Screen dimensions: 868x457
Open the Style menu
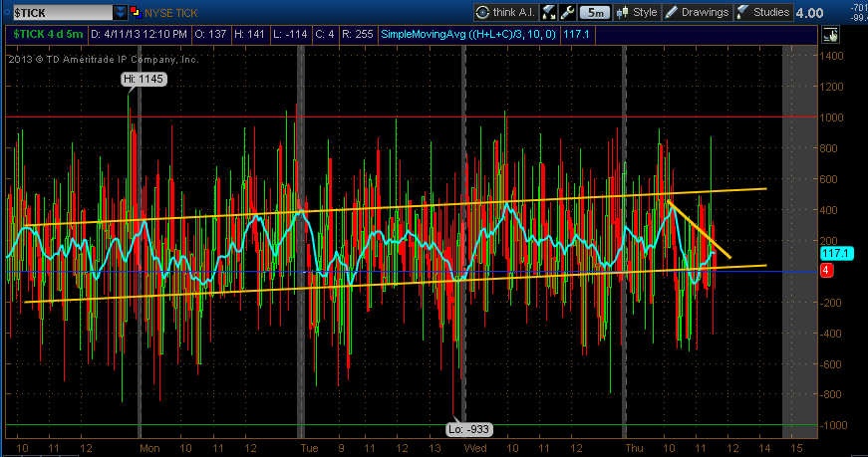click(637, 12)
